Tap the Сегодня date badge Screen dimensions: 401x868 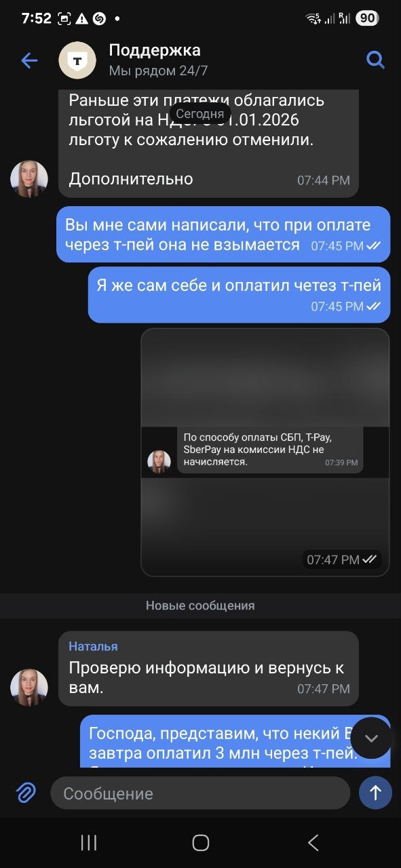200,114
